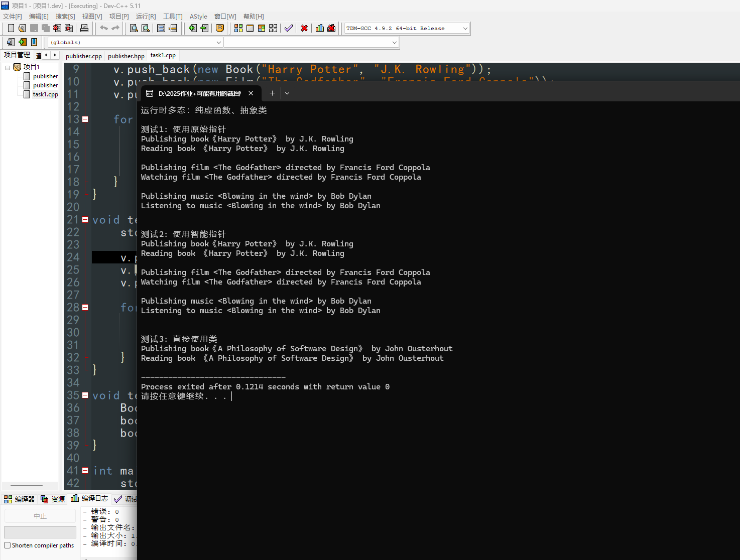Select the 项目管理 side panel tab
Screen dimensions: 740x560
[17, 55]
